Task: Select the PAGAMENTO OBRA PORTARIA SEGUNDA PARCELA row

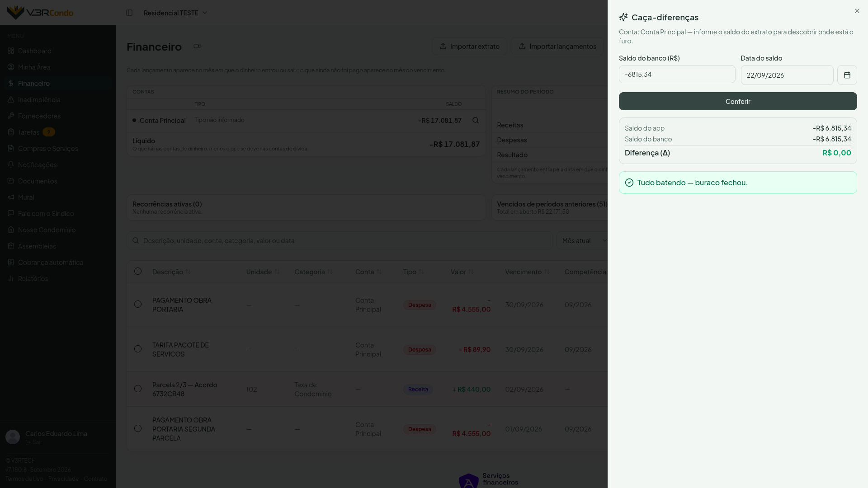Action: point(138,428)
